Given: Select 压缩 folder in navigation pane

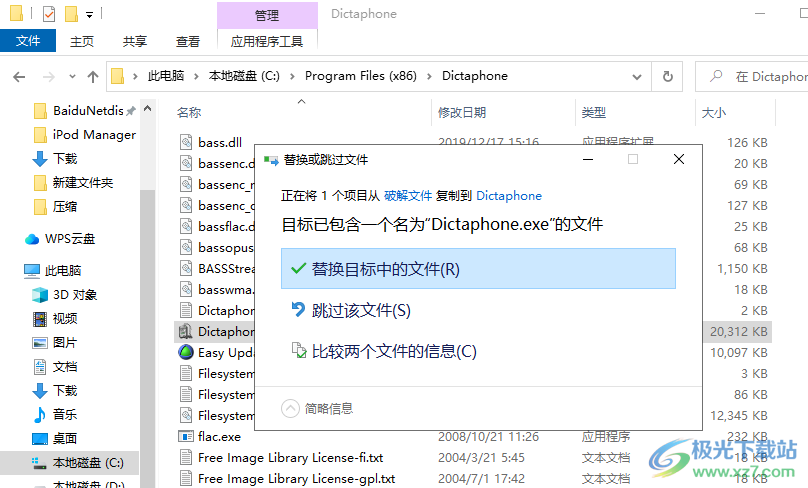Looking at the screenshot, I should coord(56,207).
